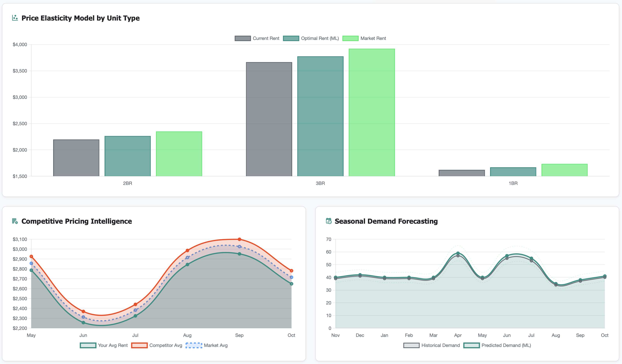Click the building icon beside Competitive Pricing

point(15,221)
